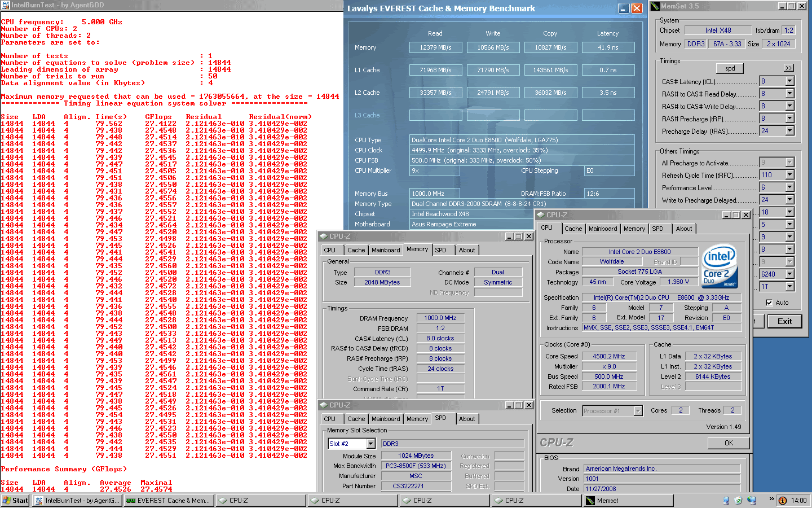Image resolution: width=812 pixels, height=508 pixels.
Task: Click the IntelBurnTest title bar icon
Action: tap(5, 5)
